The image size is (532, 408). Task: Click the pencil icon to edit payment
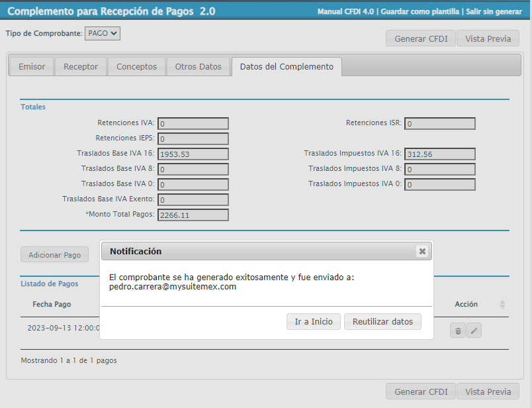(x=474, y=331)
